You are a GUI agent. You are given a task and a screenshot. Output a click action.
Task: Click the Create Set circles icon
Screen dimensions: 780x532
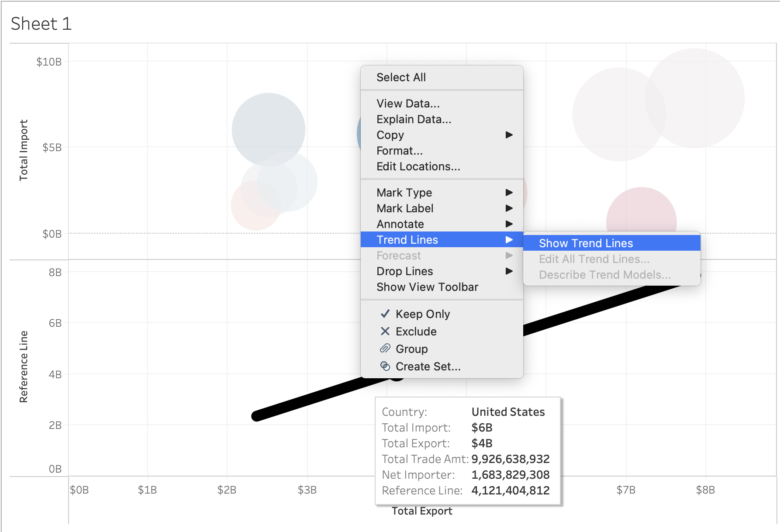385,366
